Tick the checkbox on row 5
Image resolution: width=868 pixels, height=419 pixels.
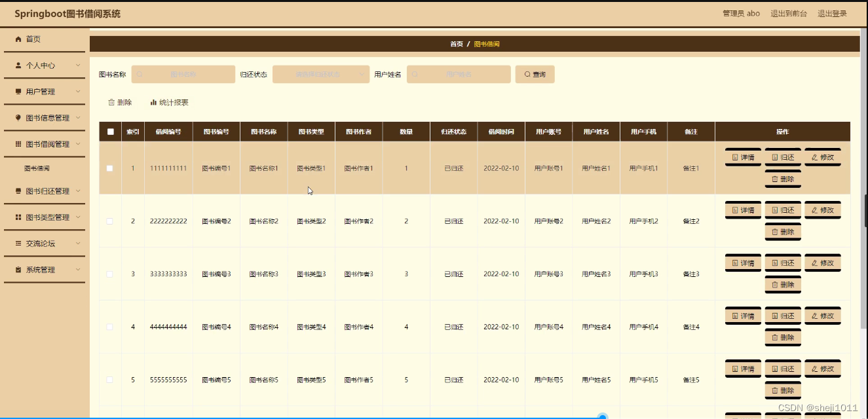click(x=110, y=379)
